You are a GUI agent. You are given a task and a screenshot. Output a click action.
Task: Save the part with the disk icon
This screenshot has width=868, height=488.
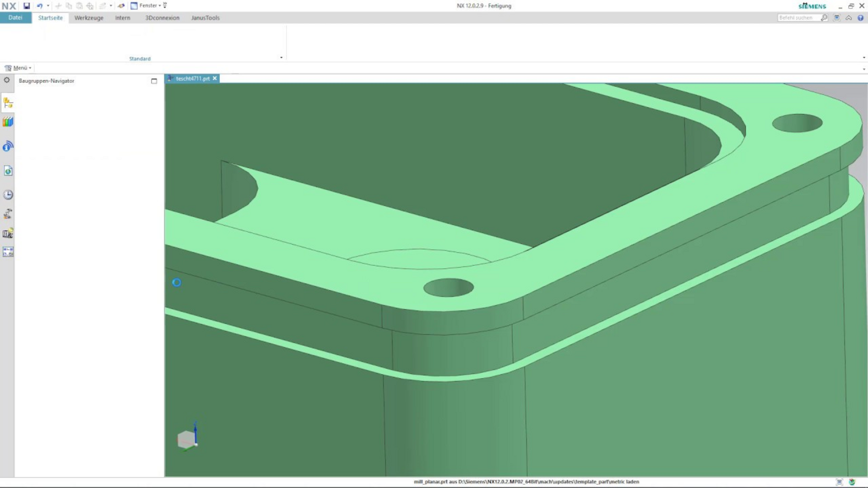(26, 6)
